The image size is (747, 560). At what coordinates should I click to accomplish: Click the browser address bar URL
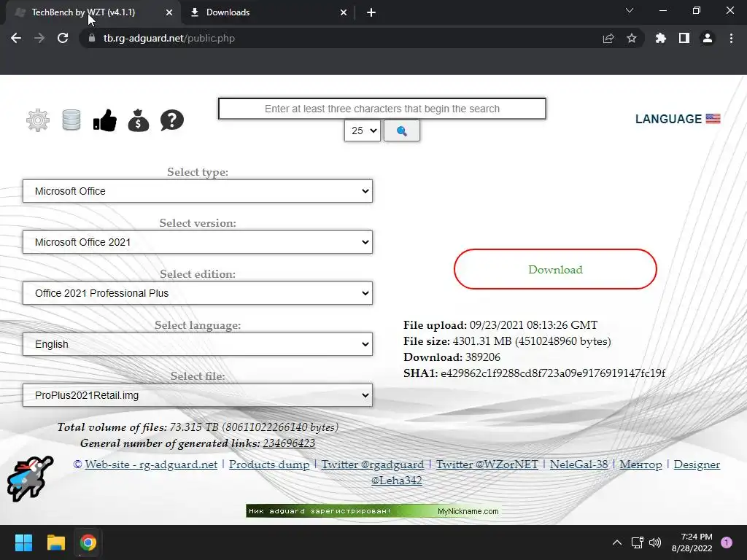pos(169,38)
